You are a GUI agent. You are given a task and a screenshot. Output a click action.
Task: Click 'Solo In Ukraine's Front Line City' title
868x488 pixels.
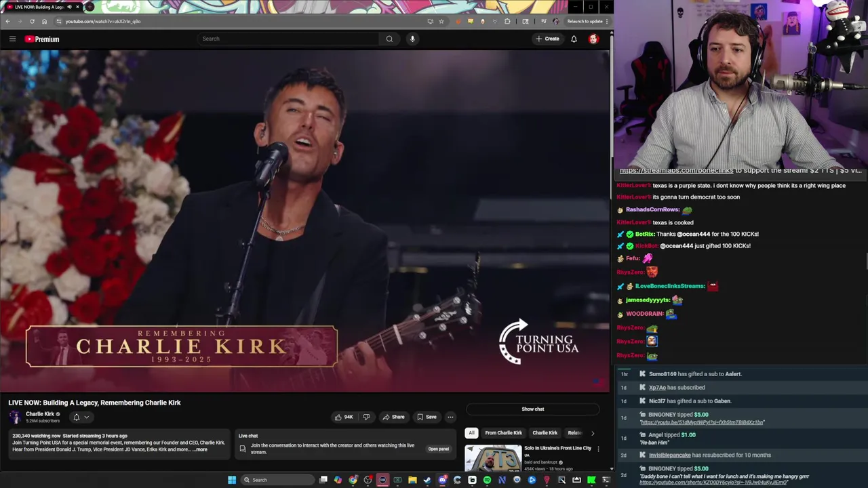click(x=557, y=448)
